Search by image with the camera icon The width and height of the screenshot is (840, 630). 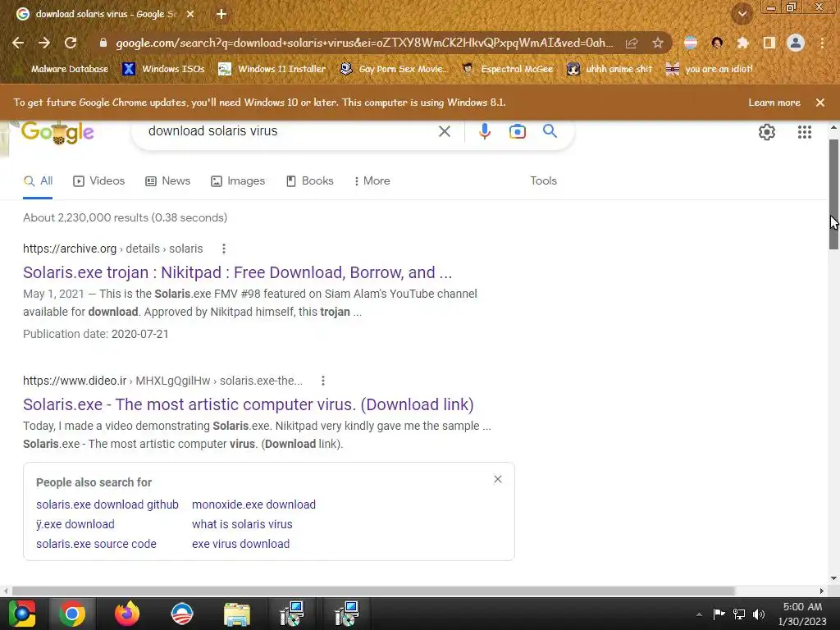(518, 131)
